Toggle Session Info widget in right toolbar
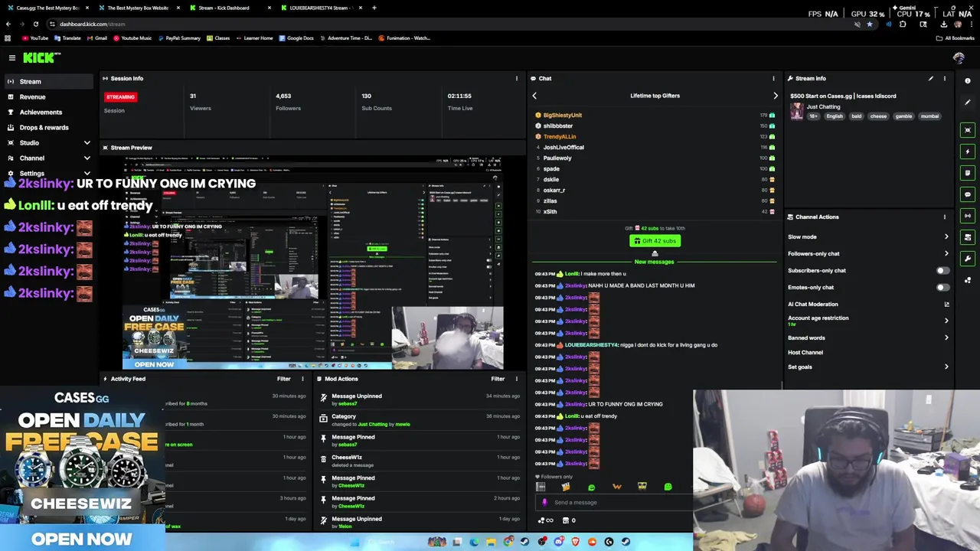Image resolution: width=980 pixels, height=551 pixels. 968,216
